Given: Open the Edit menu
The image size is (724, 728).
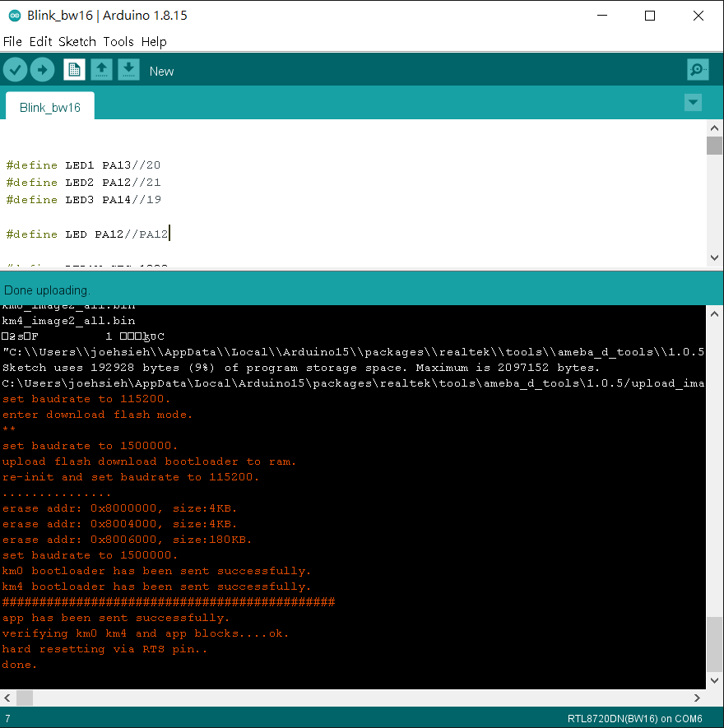Looking at the screenshot, I should 40,42.
